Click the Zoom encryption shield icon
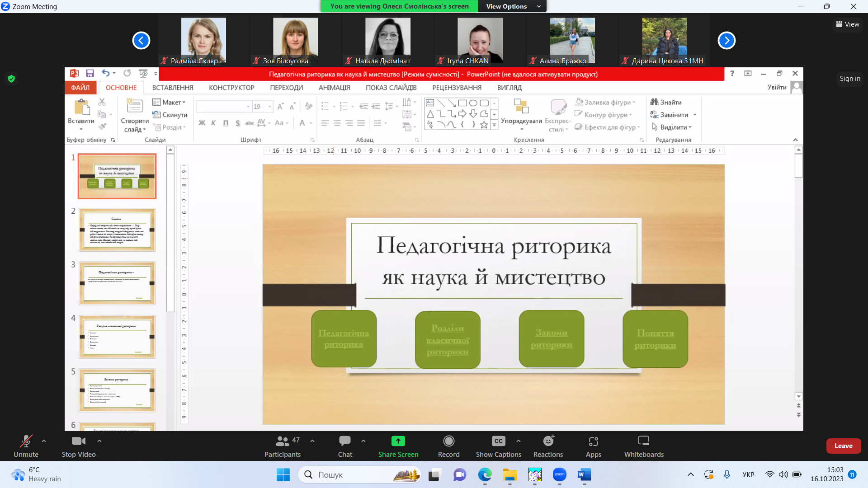This screenshot has width=868, height=488. (11, 79)
